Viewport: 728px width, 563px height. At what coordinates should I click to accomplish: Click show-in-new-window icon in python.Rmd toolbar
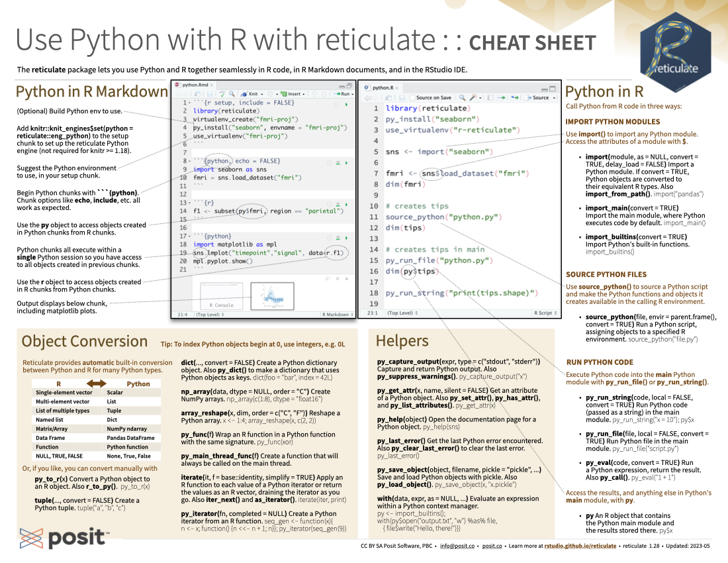(x=197, y=94)
